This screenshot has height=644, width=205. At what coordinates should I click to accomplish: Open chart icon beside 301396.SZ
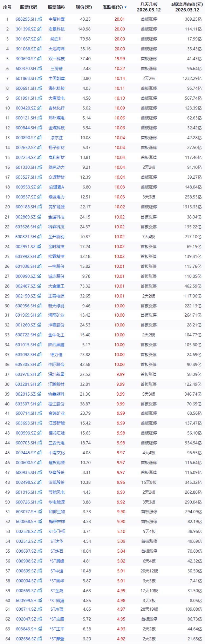tap(39, 29)
